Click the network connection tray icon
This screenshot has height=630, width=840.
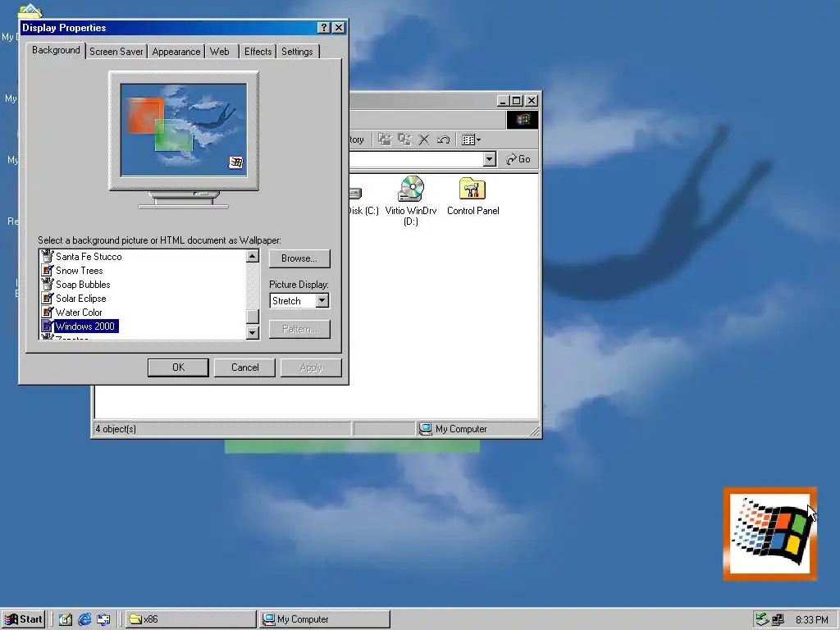point(778,620)
